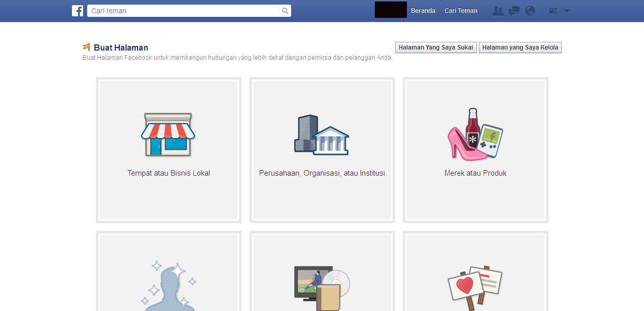The height and width of the screenshot is (311, 644).
Task: Expand the account menu dropdown arrow
Action: (x=566, y=11)
